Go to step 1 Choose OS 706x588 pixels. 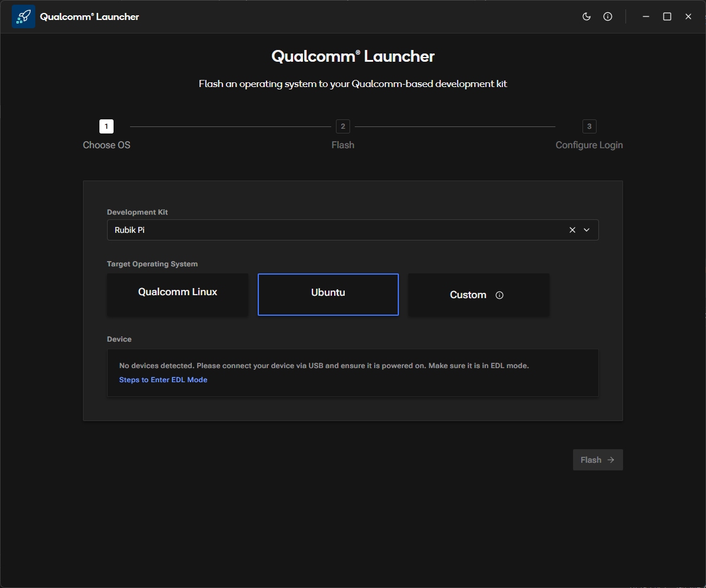[x=106, y=145]
